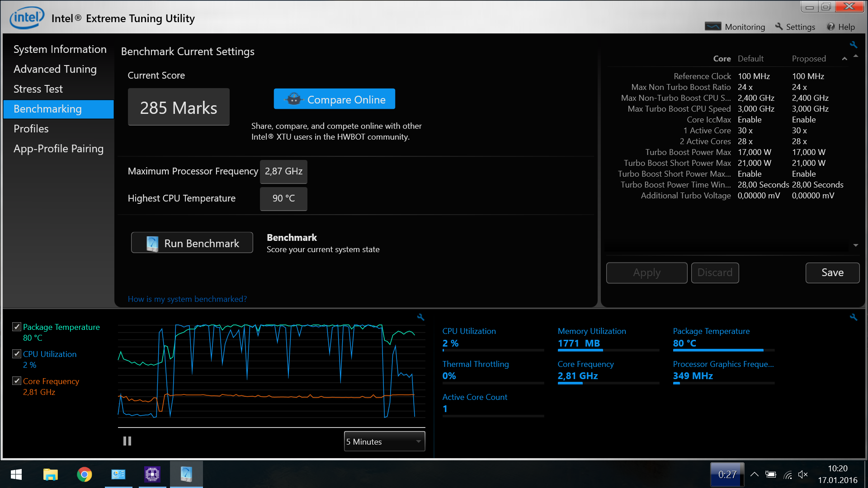
Task: Click the 285 Marks score box
Action: coord(179,107)
